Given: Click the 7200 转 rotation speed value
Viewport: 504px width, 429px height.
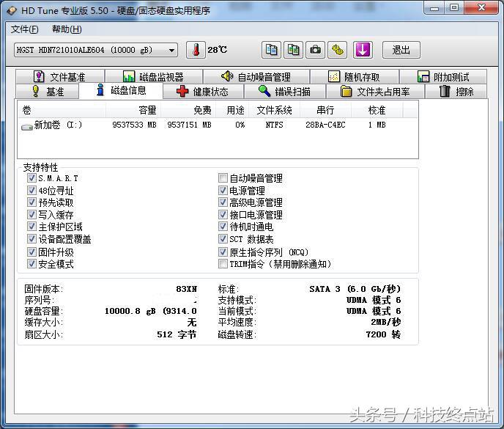Looking at the screenshot, I should (x=383, y=334).
